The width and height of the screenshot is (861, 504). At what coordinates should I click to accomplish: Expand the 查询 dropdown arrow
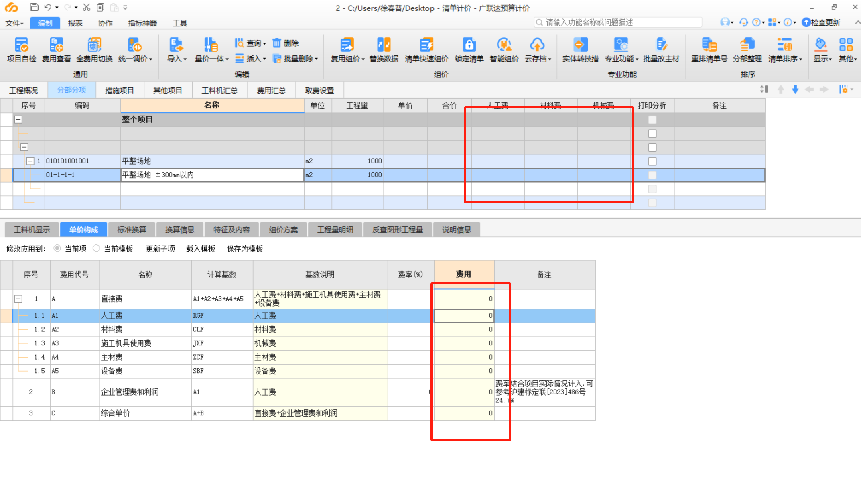264,43
